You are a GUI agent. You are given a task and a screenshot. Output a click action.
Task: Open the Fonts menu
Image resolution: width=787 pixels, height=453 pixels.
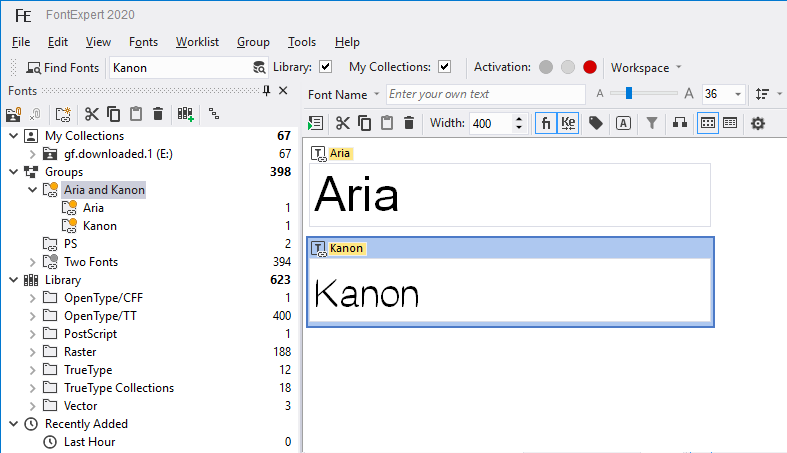pos(144,42)
